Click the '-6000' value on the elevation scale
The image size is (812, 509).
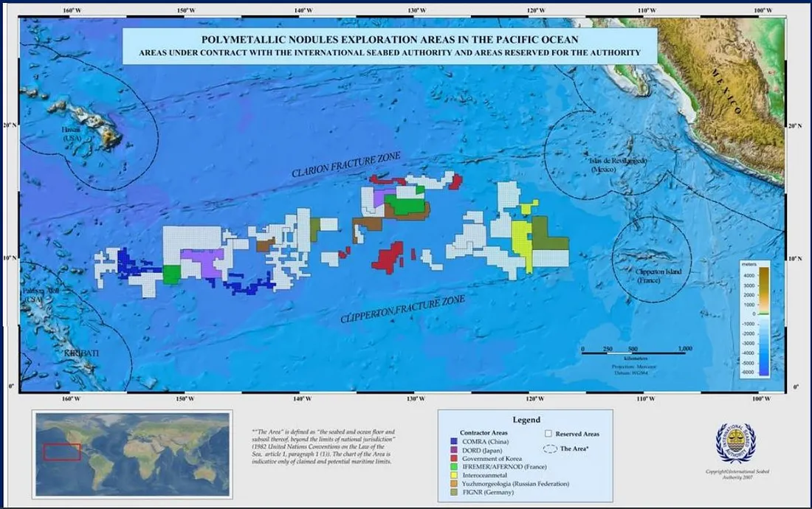click(749, 372)
